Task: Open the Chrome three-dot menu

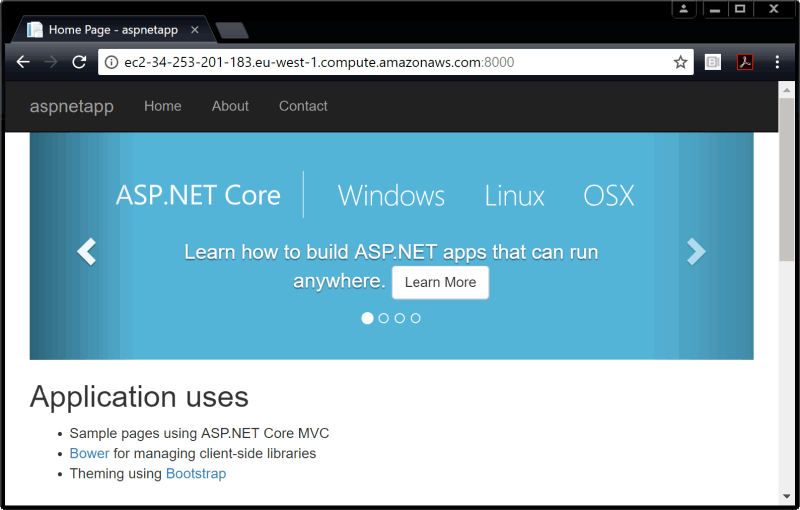Action: click(x=777, y=62)
